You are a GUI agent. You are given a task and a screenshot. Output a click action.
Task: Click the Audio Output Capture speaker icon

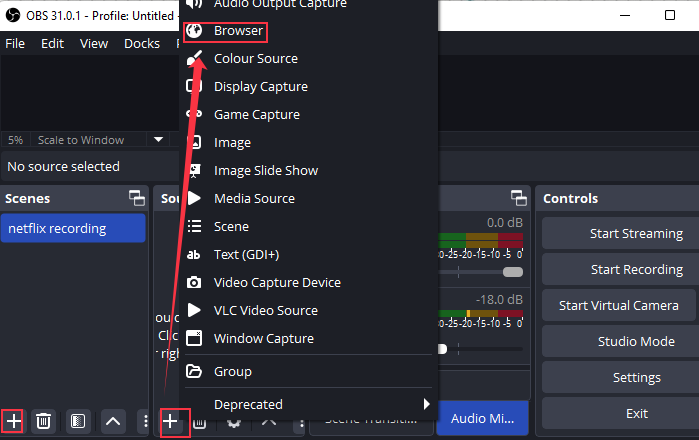(x=194, y=4)
